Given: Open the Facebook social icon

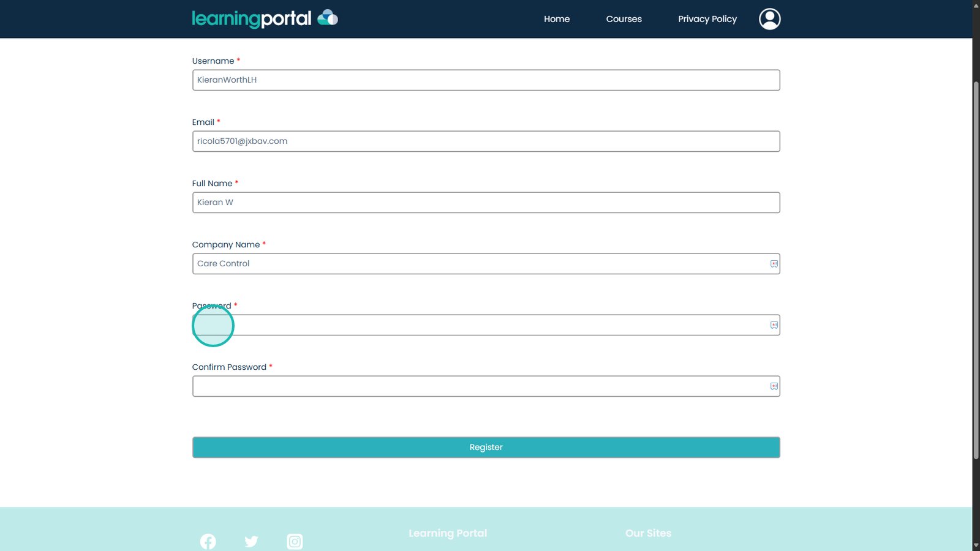Looking at the screenshot, I should (x=208, y=541).
